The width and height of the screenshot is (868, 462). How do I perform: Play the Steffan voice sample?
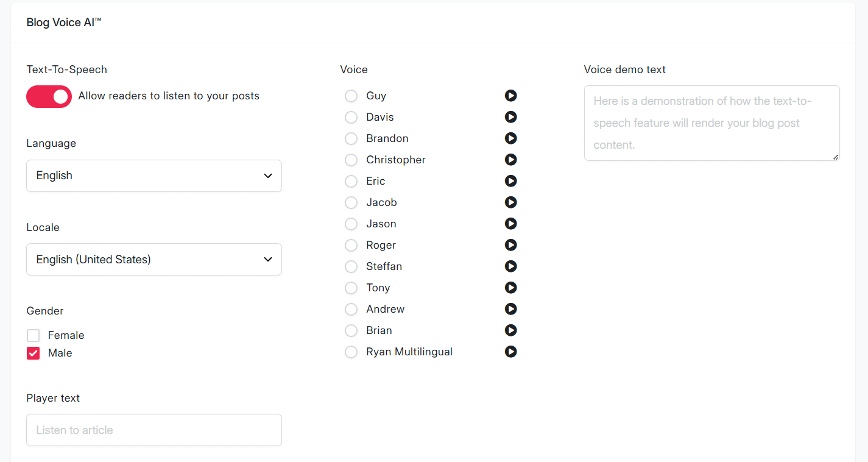click(x=510, y=266)
